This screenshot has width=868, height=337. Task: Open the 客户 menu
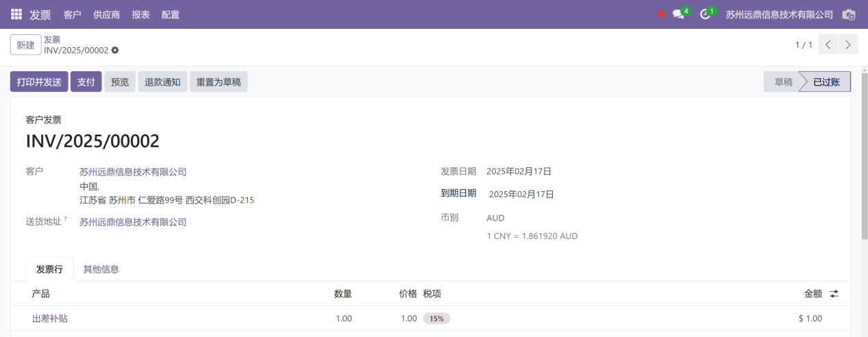(72, 14)
